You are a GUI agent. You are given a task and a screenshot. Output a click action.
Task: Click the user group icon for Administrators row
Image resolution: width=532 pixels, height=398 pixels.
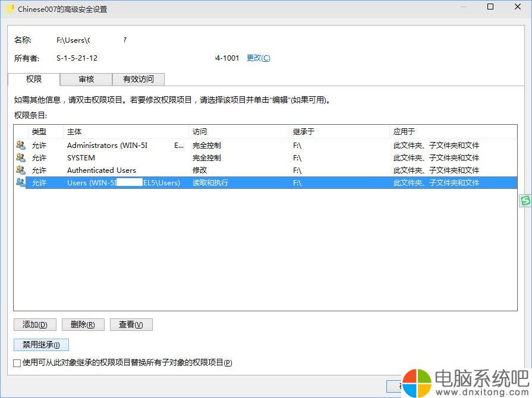21,145
